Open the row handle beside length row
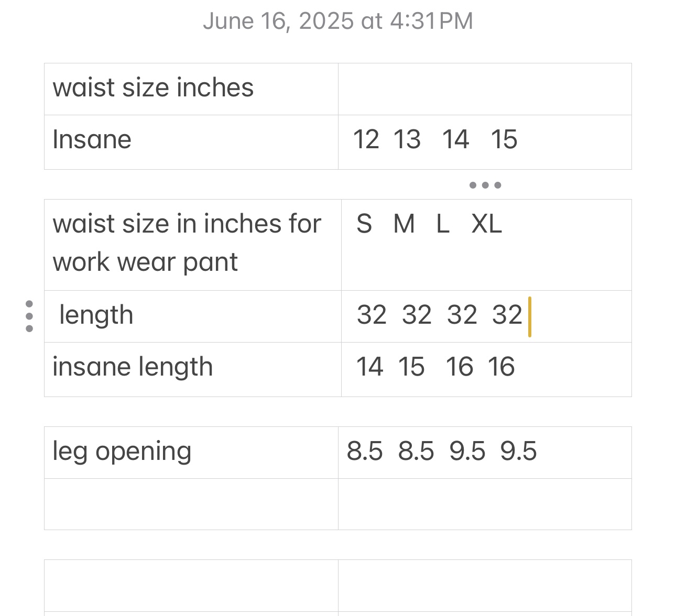This screenshot has height=616, width=676. click(29, 316)
